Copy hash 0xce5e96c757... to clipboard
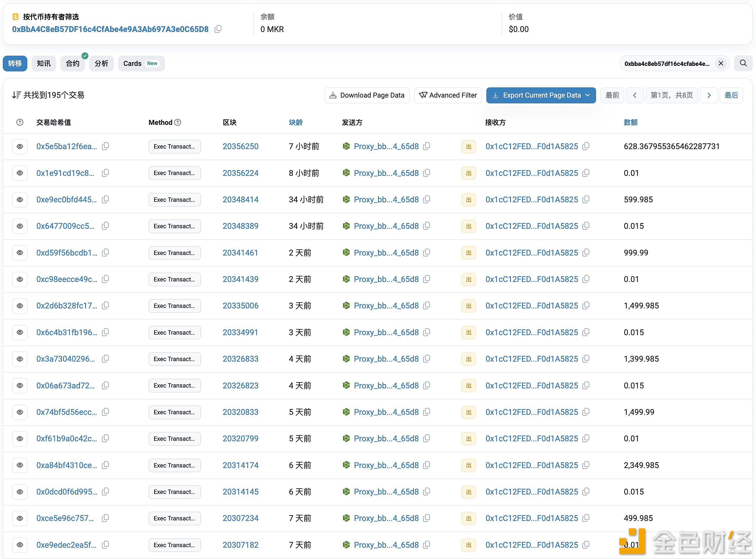Image resolution: width=756 pixels, height=559 pixels. (x=106, y=518)
